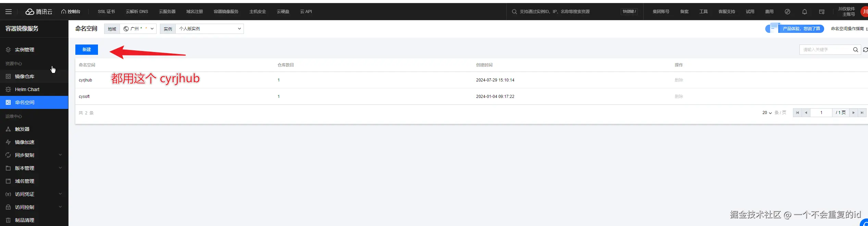Expand 访问控制 sidebar group
Viewport: 868px width, 226px height.
(34, 207)
